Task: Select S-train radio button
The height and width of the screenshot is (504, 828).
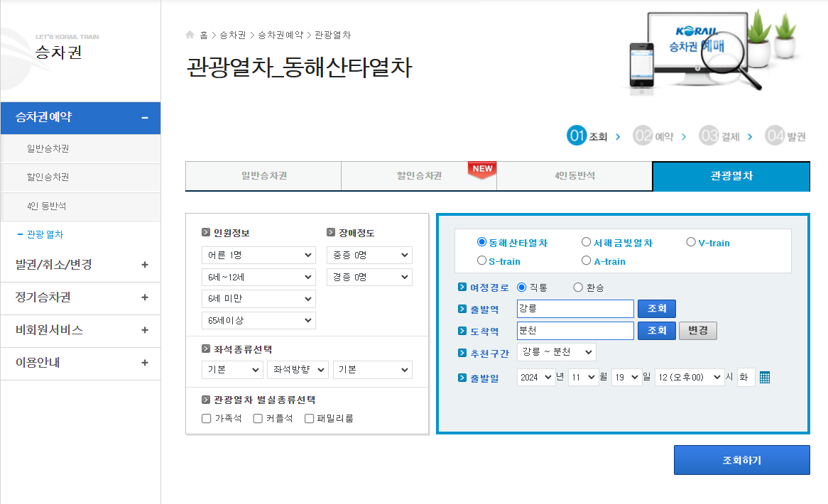Action: click(481, 261)
